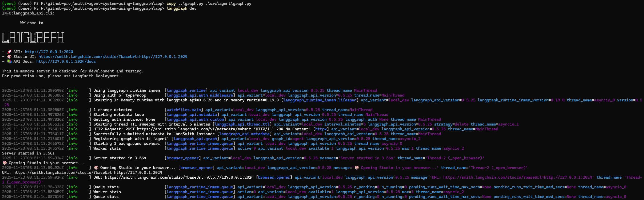Click 'Using auth of type=noop' log message
Image resolution: width=644 pixels, height=200 pixels.
tap(120, 95)
